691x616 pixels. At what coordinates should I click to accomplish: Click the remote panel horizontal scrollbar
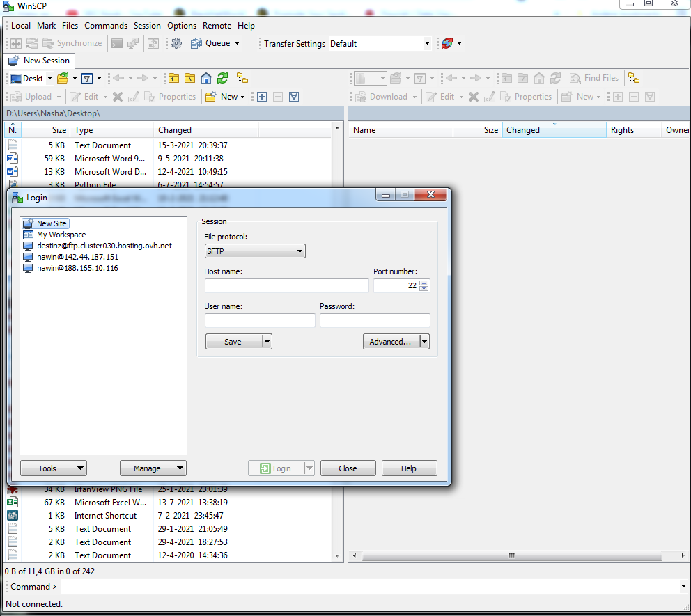(x=512, y=555)
